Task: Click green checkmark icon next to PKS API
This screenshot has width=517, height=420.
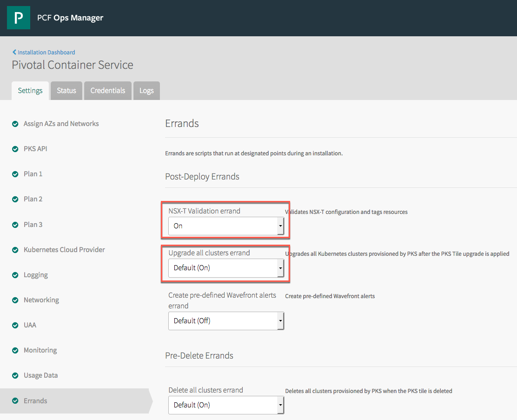Action: 15,149
